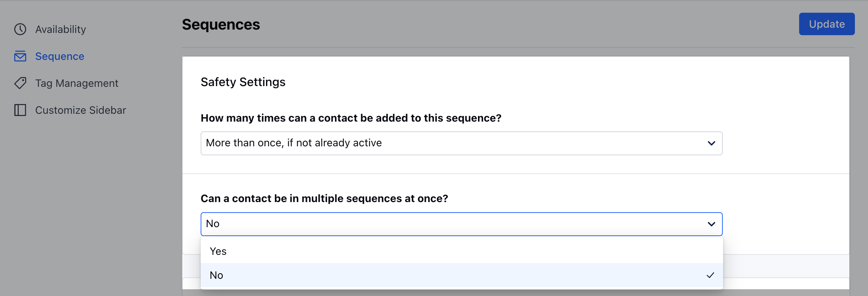868x296 pixels.
Task: Open Customize Sidebar settings
Action: (80, 110)
